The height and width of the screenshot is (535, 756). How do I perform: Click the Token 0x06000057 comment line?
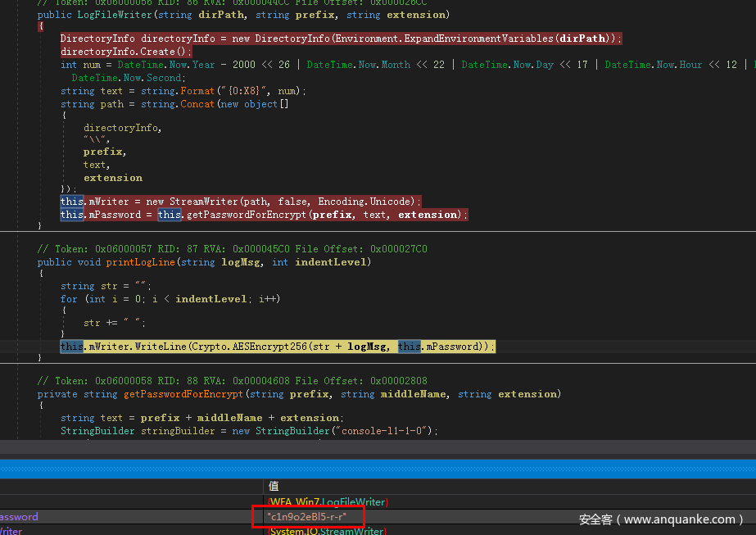[x=232, y=249]
